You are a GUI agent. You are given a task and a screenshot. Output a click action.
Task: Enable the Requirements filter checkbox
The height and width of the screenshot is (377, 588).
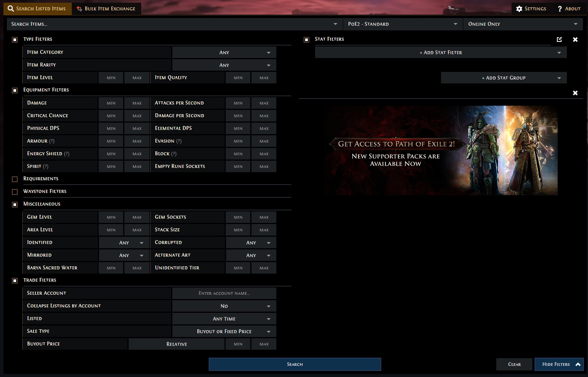pyautogui.click(x=15, y=179)
